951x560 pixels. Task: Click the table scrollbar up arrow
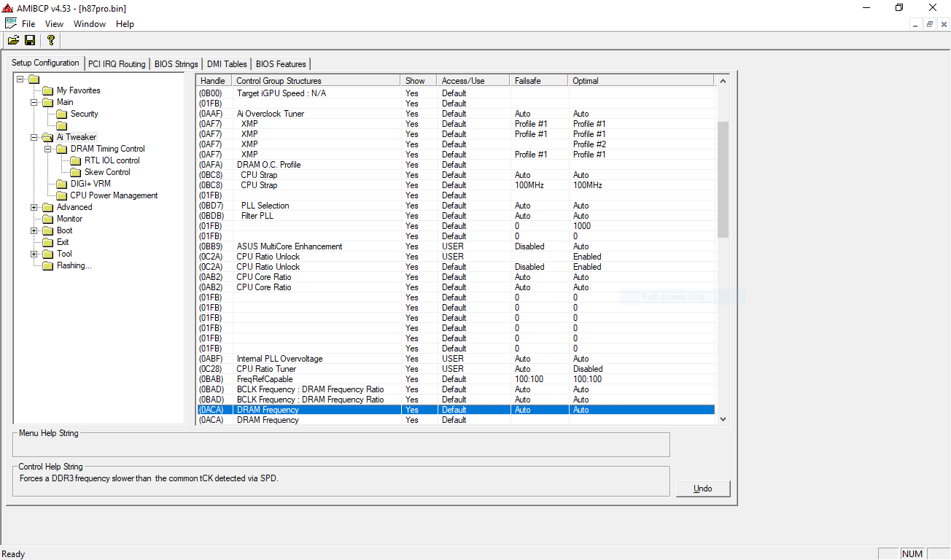(x=723, y=81)
